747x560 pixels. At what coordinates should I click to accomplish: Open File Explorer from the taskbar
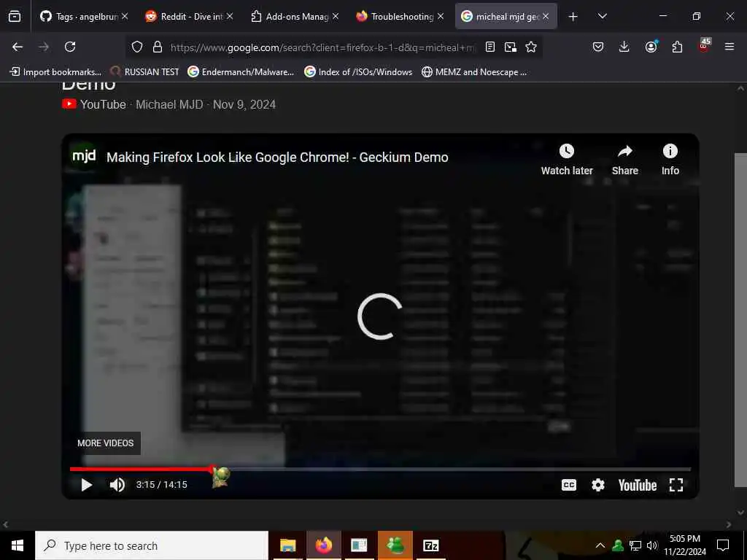287,545
